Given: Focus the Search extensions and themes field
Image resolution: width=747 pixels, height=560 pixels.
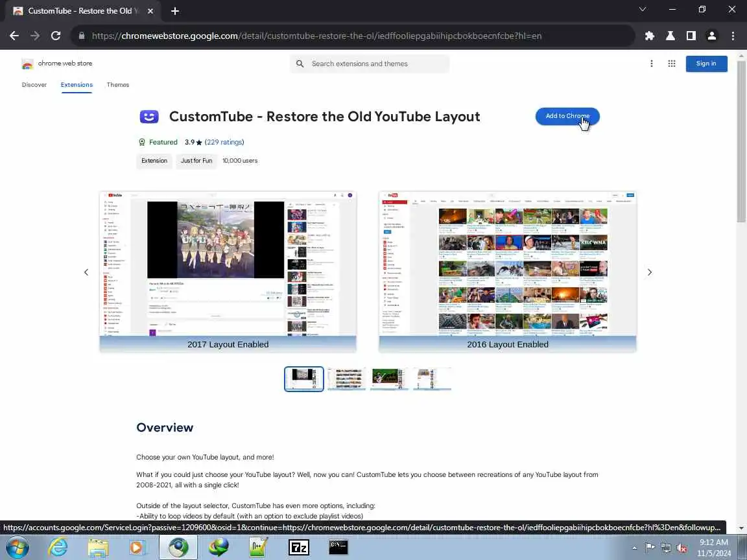Looking at the screenshot, I should (x=370, y=64).
